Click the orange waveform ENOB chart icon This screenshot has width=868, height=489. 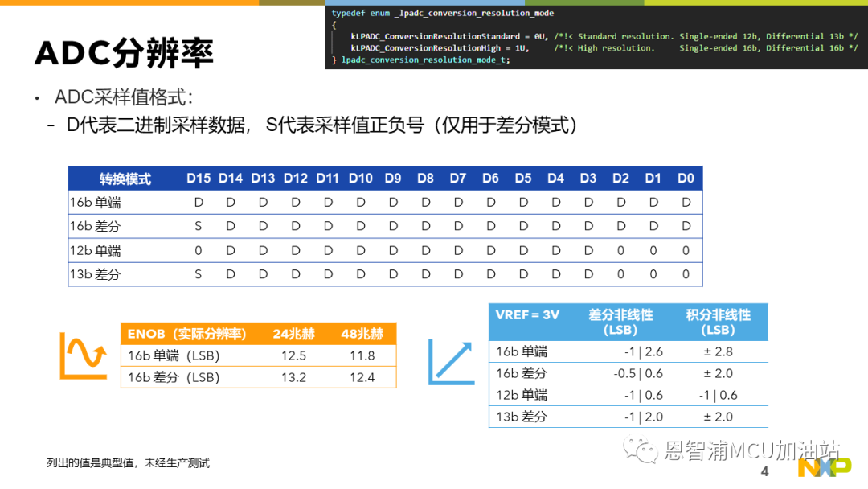(84, 356)
